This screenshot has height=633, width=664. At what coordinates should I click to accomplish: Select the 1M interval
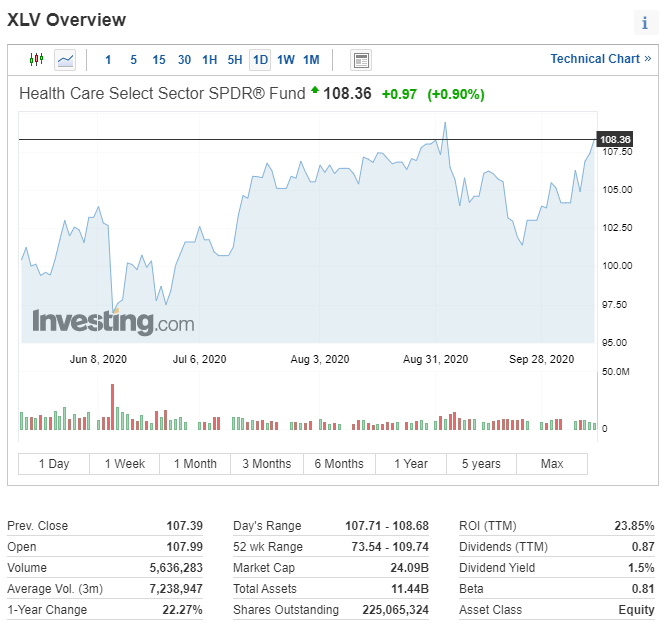311,60
